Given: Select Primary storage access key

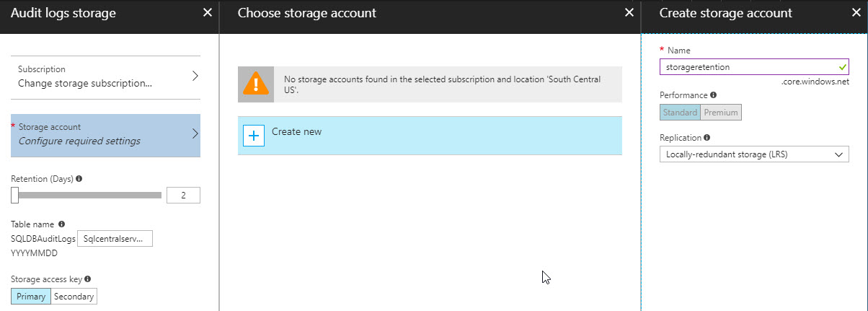Looking at the screenshot, I should [x=31, y=296].
